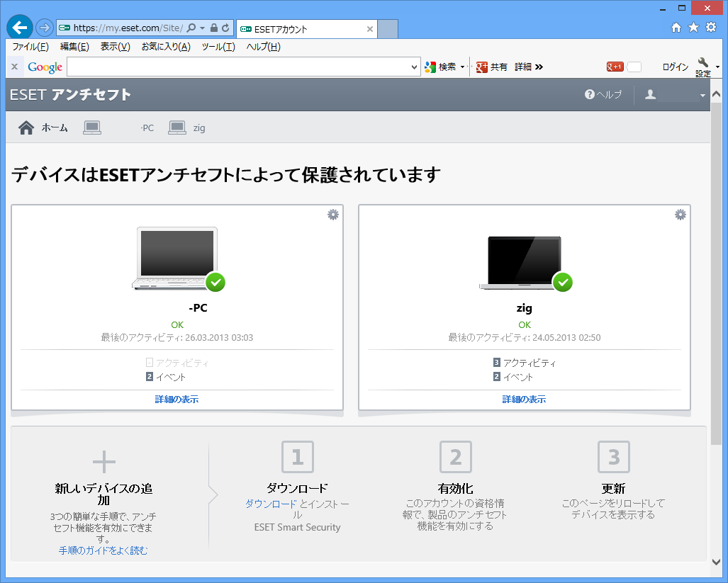The height and width of the screenshot is (583, 728).
Task: Click the browser forward arrow button
Action: pos(45,28)
